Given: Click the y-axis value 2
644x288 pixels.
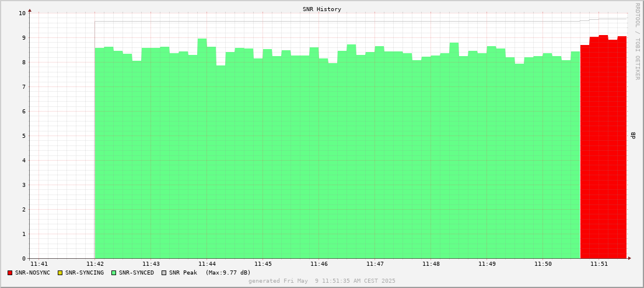Looking at the screenshot, I should 24,209.
